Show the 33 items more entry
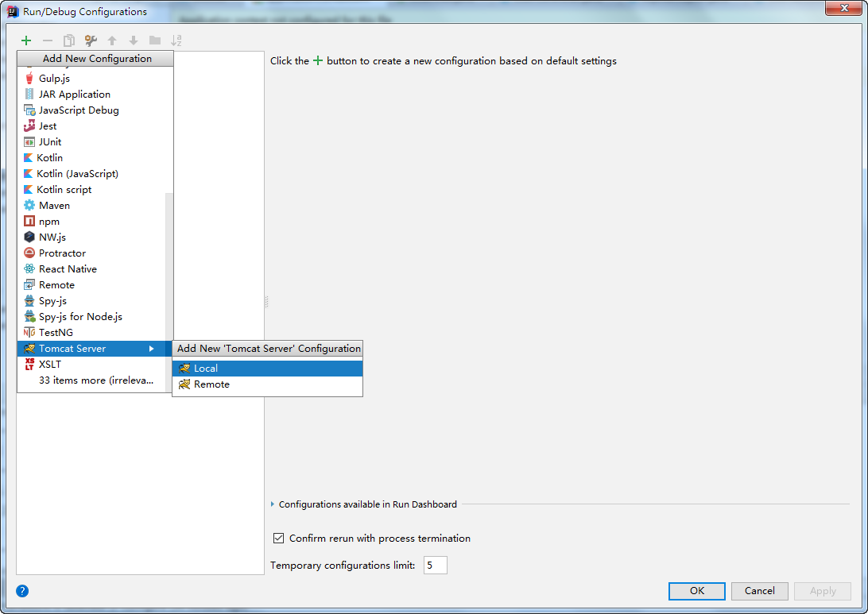Viewport: 868px width, 614px height. 91,380
